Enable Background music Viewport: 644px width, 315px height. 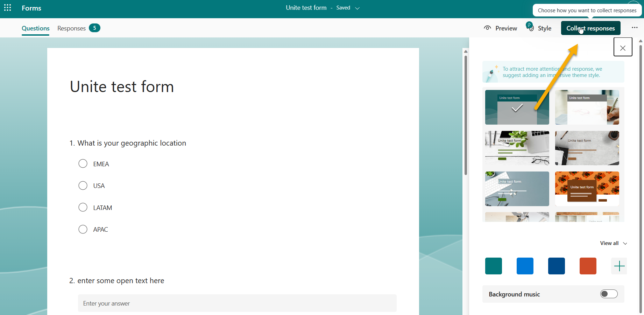[609, 294]
